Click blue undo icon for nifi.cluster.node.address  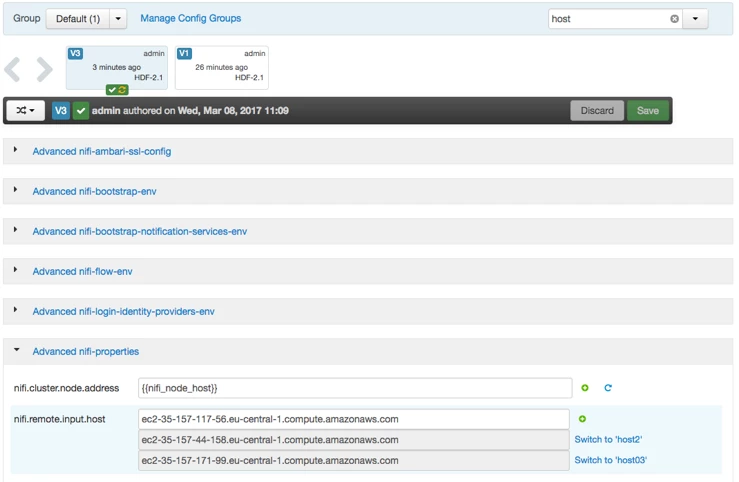click(608, 388)
